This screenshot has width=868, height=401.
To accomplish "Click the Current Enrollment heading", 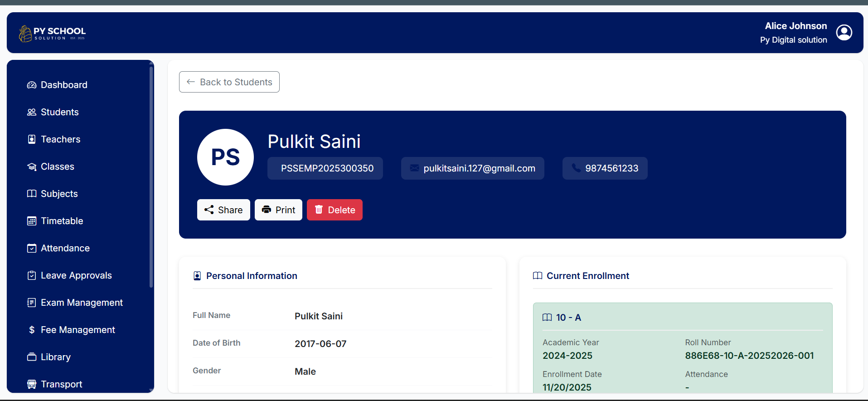I will click(x=588, y=276).
